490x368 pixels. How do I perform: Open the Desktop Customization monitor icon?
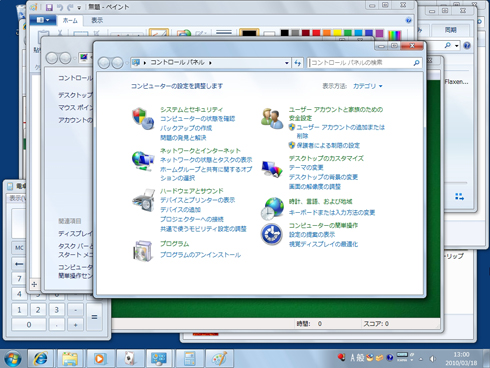point(272,169)
